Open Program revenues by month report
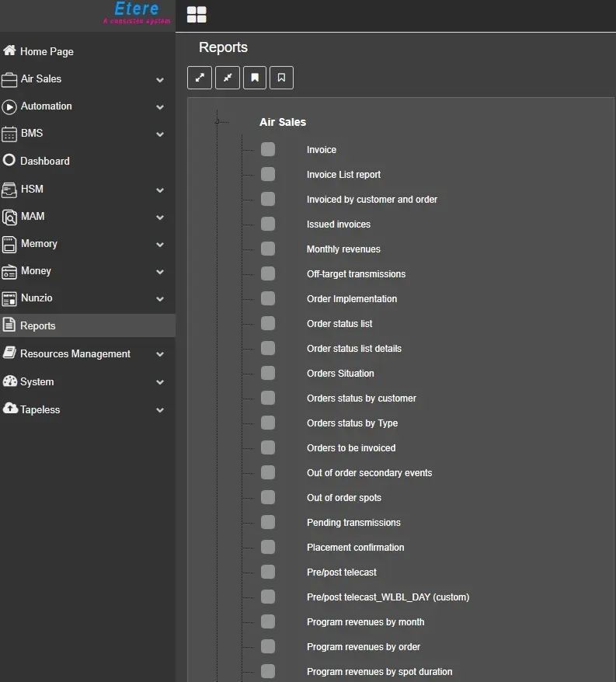 (x=365, y=622)
